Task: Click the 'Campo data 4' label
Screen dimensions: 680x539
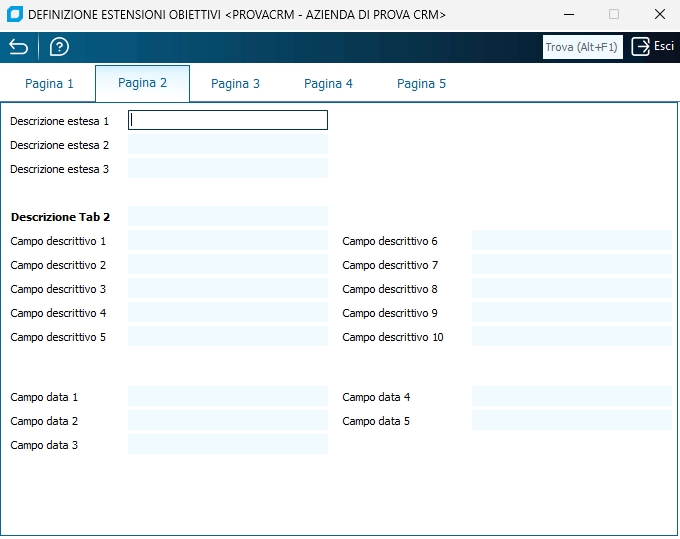Action: click(376, 397)
